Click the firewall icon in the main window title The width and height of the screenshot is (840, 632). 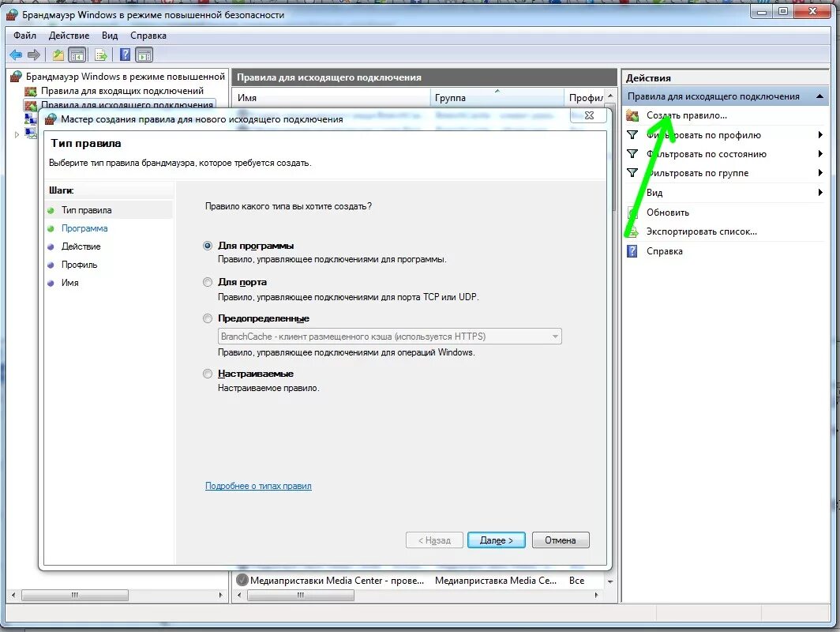click(x=13, y=14)
